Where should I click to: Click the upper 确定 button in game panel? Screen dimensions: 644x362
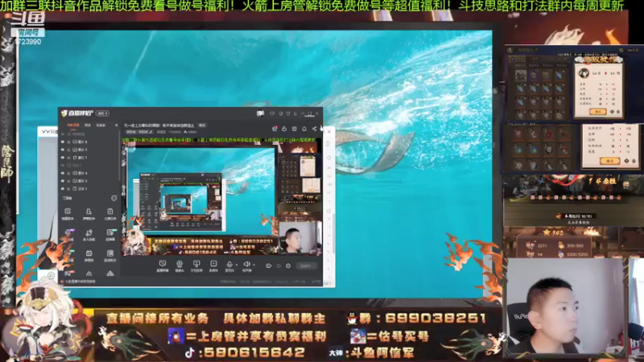point(597,111)
